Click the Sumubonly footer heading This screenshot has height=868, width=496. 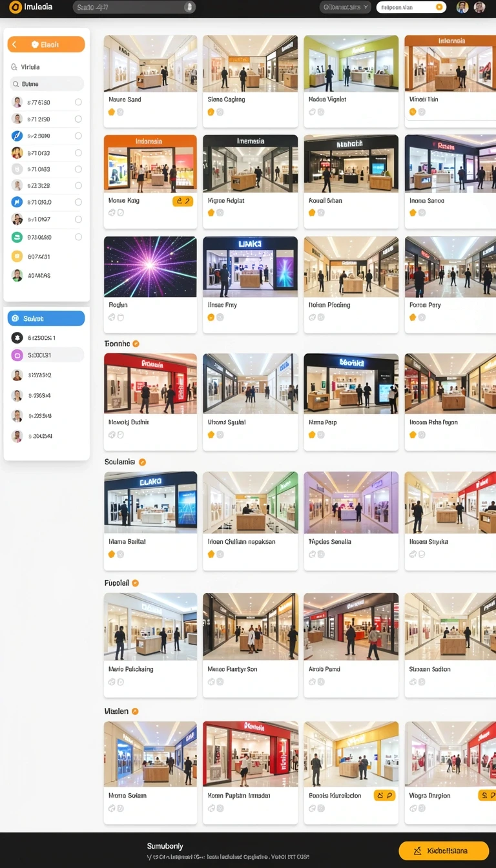(165, 846)
